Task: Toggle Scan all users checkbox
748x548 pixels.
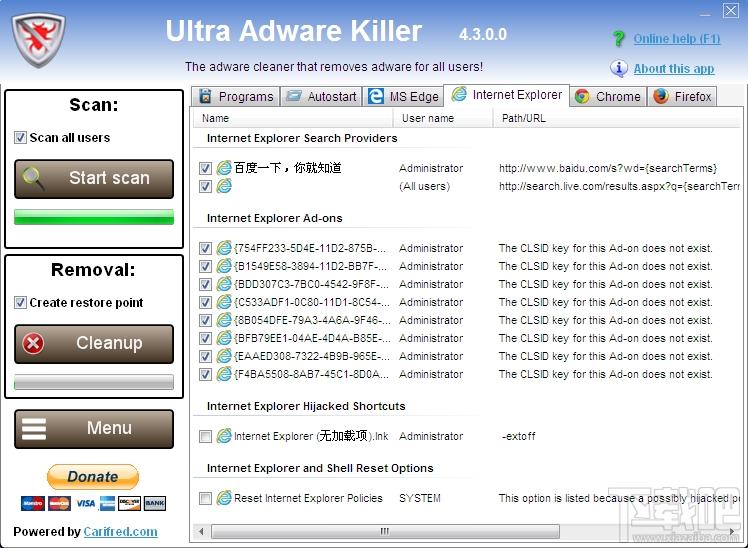Action: (20, 138)
